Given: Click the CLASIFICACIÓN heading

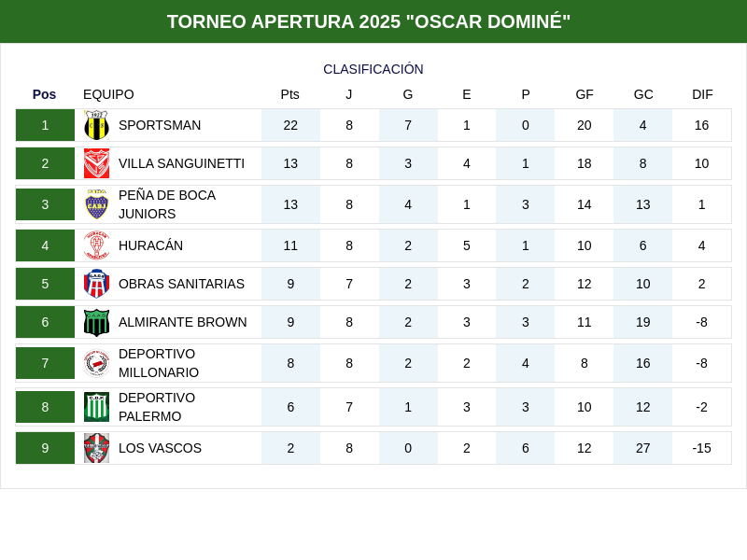Looking at the screenshot, I should [x=373, y=69].
